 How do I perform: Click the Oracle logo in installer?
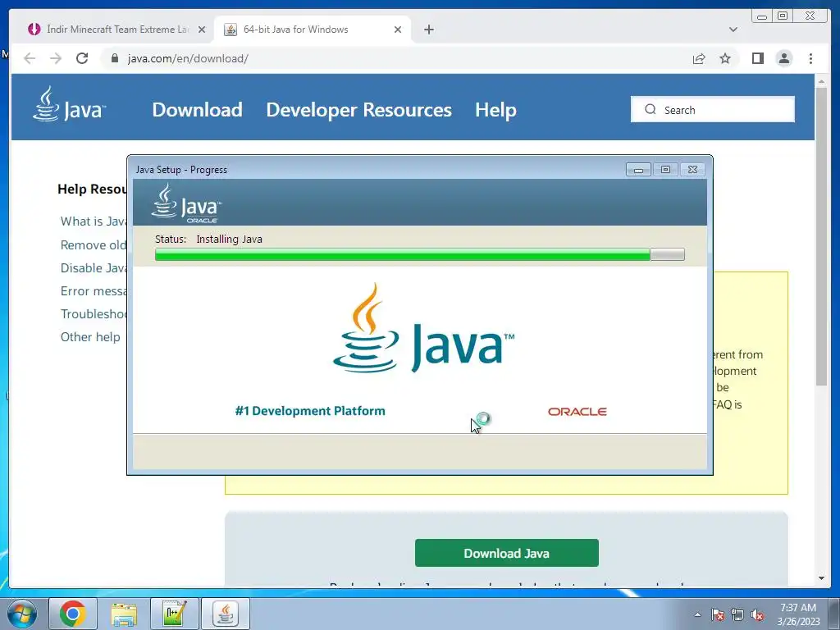(x=577, y=412)
